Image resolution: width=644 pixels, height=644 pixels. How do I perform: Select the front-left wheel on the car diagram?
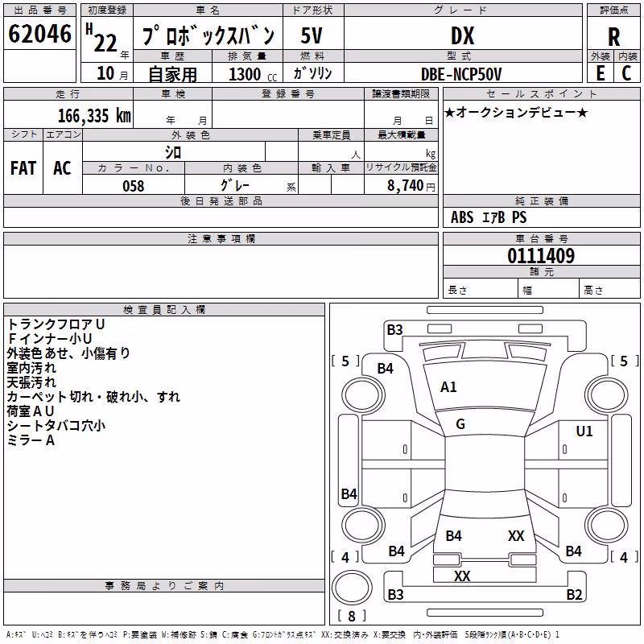(x=363, y=395)
